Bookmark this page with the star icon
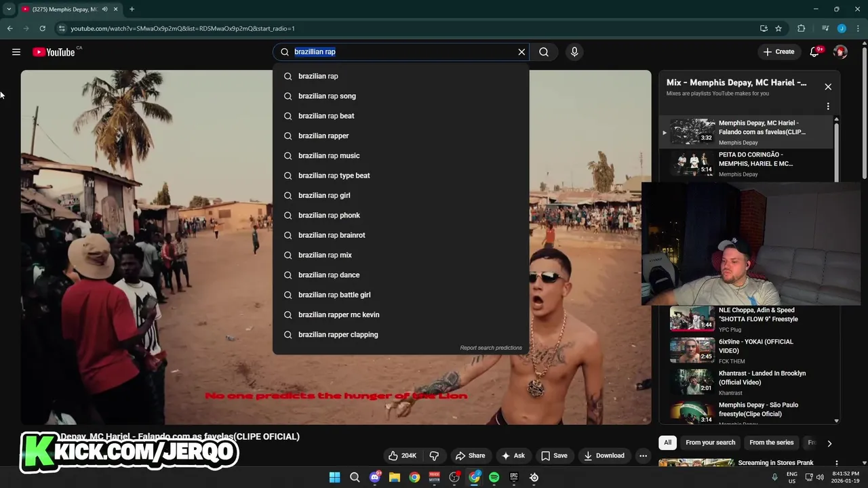 [x=778, y=28]
